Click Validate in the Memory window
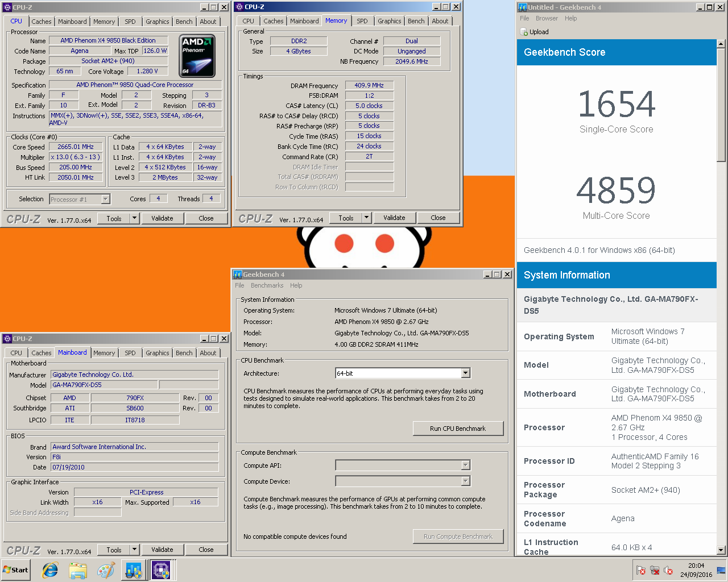The height and width of the screenshot is (582, 728). click(x=394, y=218)
